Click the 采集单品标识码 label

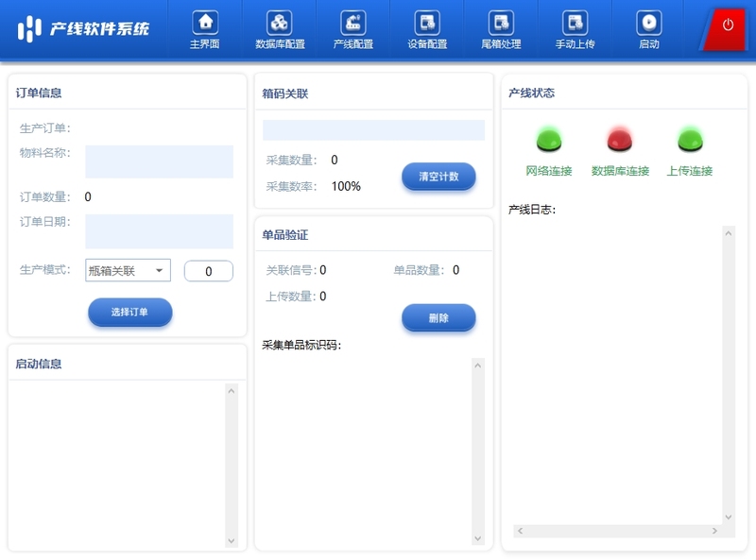tap(301, 345)
